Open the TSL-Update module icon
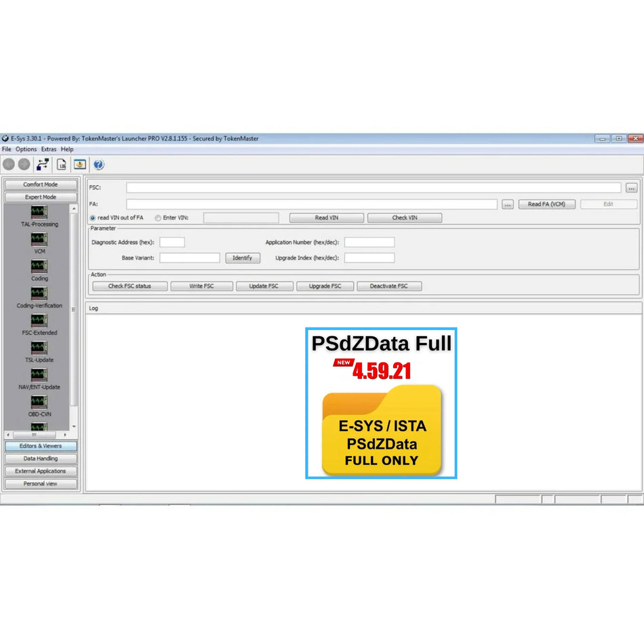 click(x=39, y=348)
